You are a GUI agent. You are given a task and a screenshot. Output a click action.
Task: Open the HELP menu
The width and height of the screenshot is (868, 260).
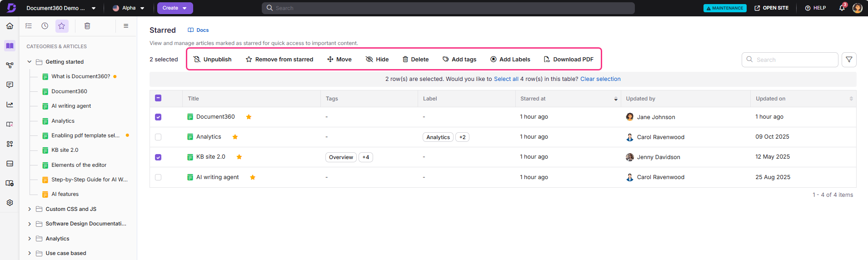click(815, 8)
